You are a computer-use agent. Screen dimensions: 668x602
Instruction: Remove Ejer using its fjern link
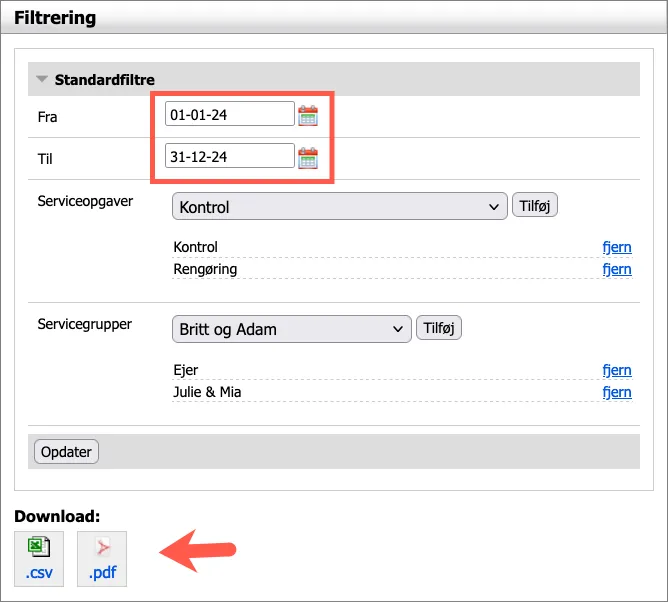tap(616, 370)
